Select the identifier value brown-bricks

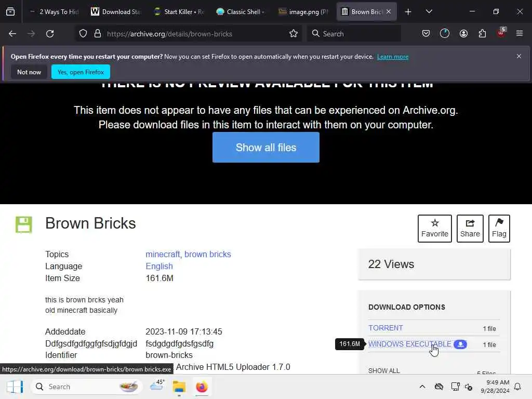pyautogui.click(x=169, y=355)
